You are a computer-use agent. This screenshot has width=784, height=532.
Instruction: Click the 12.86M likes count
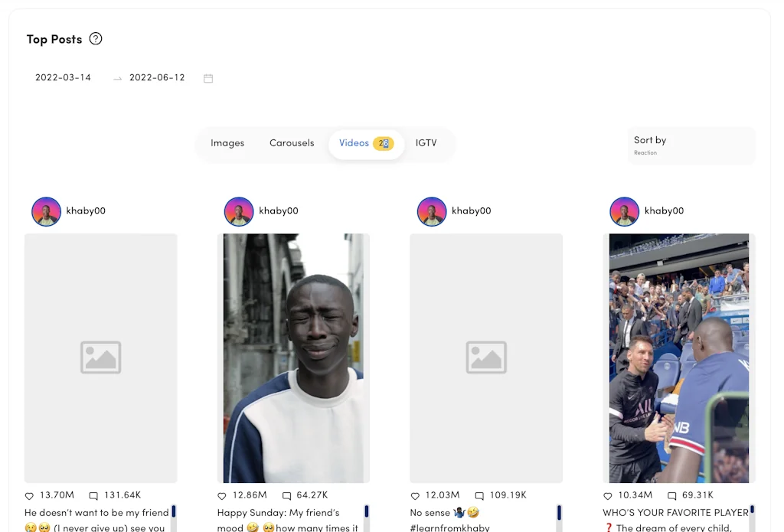point(250,495)
